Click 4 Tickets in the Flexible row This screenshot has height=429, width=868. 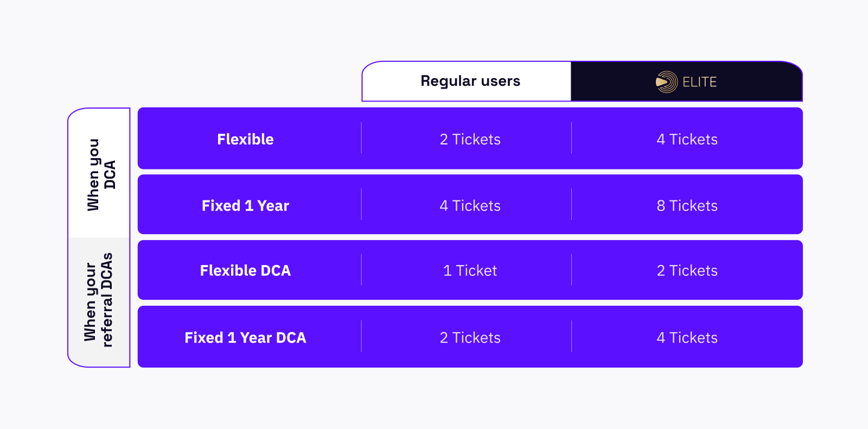click(687, 140)
